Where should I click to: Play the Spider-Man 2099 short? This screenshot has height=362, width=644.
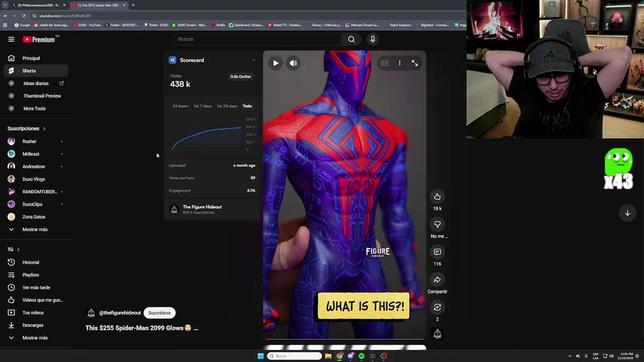(x=276, y=63)
